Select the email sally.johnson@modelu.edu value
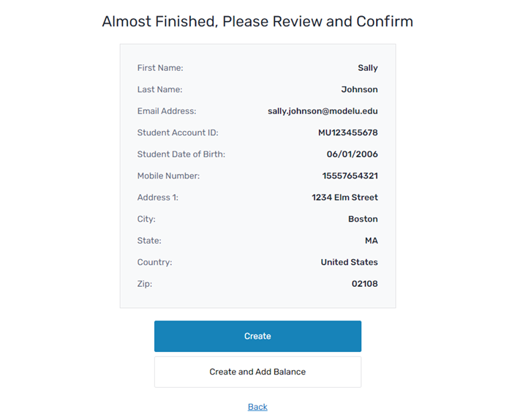The height and width of the screenshot is (420, 512). tap(323, 111)
